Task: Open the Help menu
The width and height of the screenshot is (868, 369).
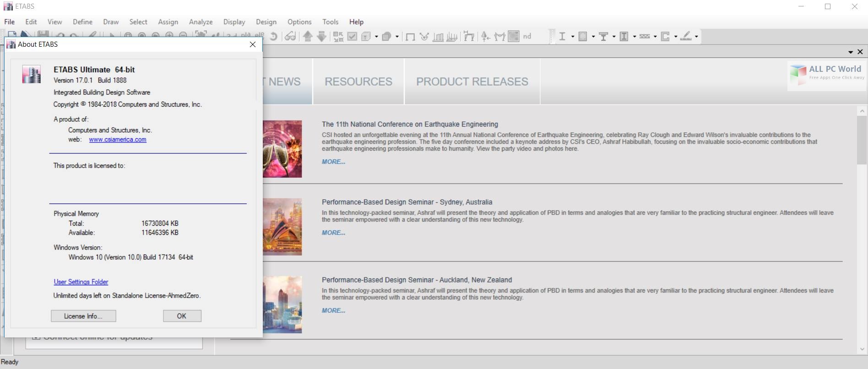Action: [x=356, y=22]
